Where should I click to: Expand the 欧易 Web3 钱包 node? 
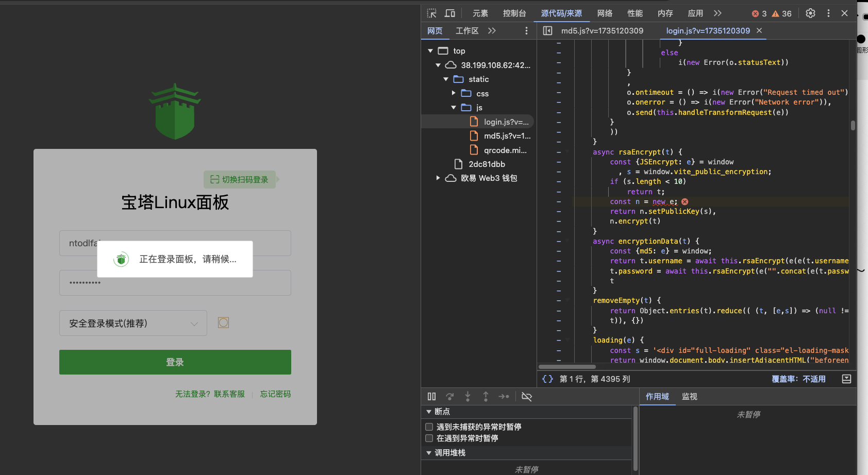438,178
